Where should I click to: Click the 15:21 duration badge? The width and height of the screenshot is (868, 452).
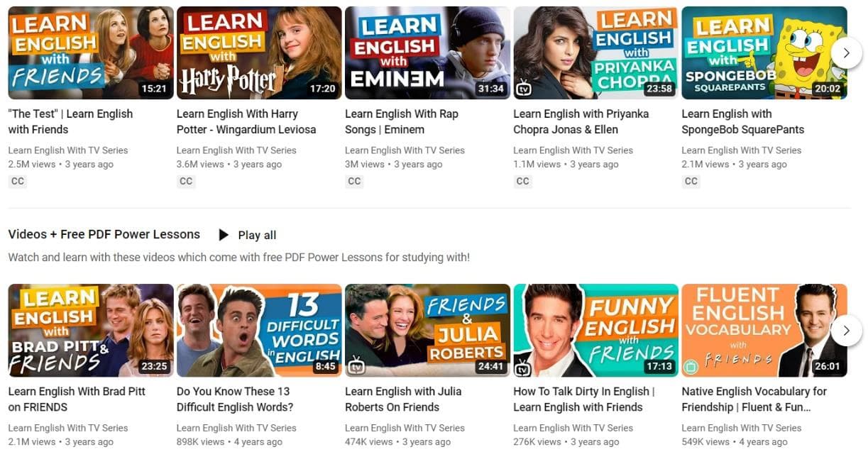click(x=153, y=89)
